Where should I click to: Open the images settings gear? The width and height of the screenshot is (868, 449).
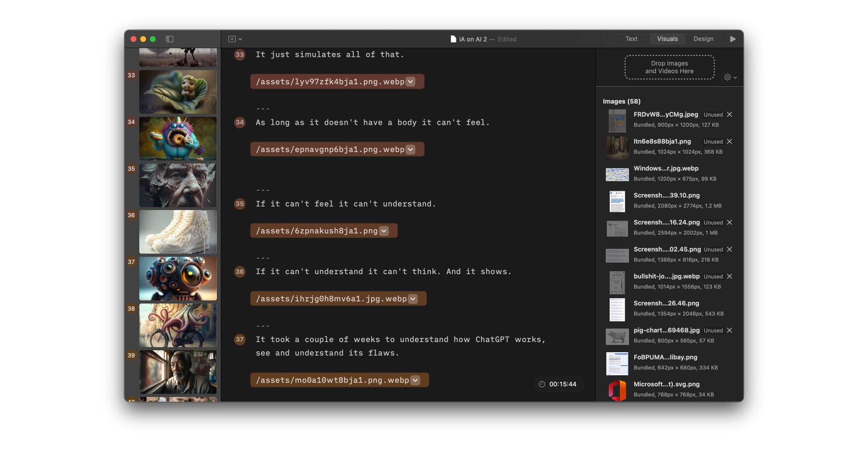728,77
